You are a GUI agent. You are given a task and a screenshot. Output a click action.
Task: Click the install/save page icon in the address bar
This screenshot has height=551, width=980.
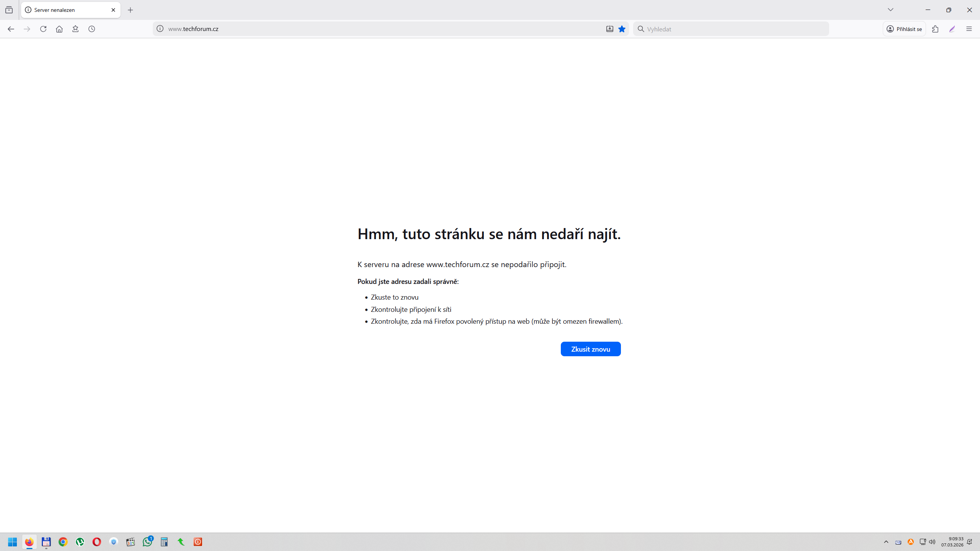click(x=609, y=29)
